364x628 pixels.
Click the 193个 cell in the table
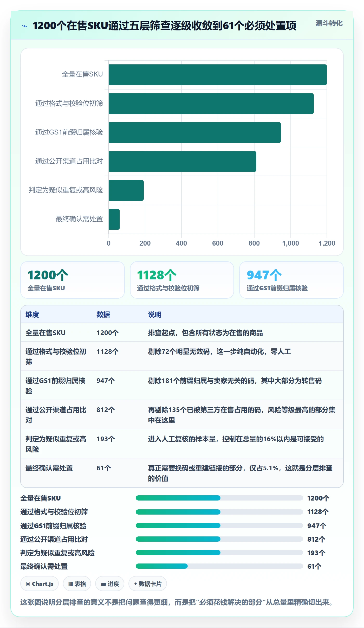pyautogui.click(x=106, y=439)
